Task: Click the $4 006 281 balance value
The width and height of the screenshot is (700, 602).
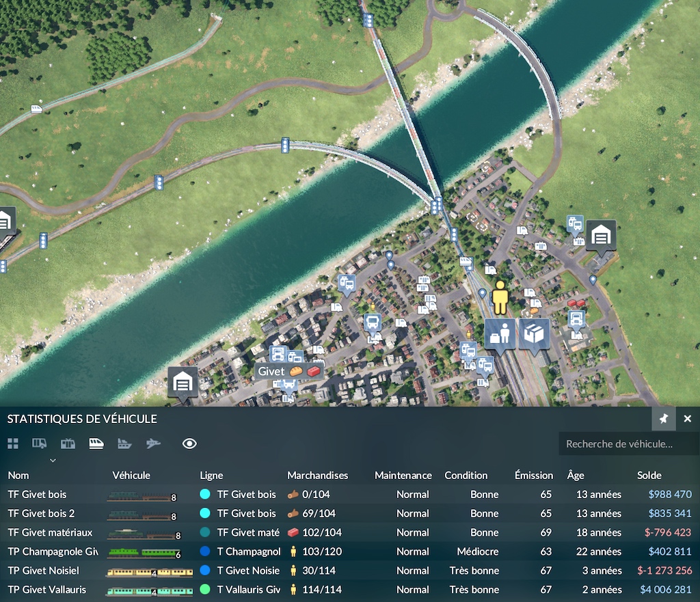Action: click(x=666, y=590)
